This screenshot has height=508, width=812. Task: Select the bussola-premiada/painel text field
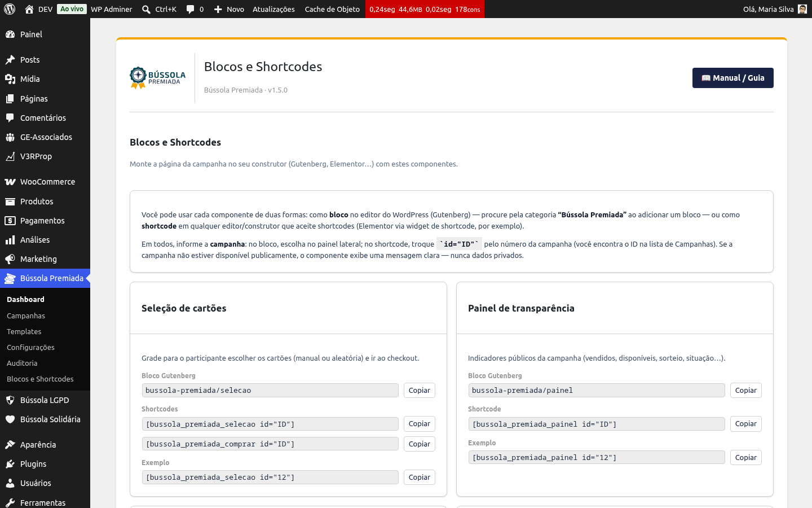pyautogui.click(x=597, y=391)
